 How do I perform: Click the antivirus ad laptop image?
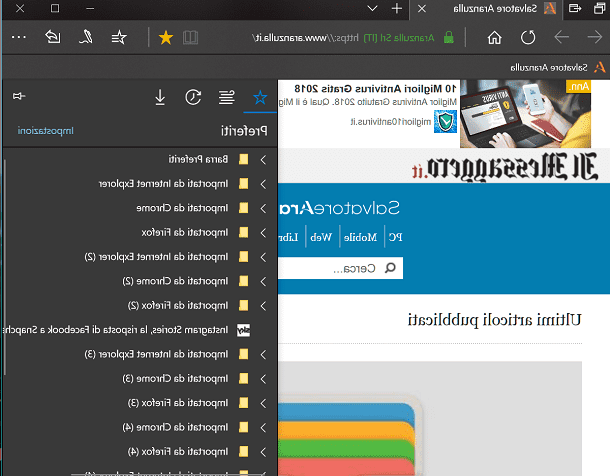[526, 114]
